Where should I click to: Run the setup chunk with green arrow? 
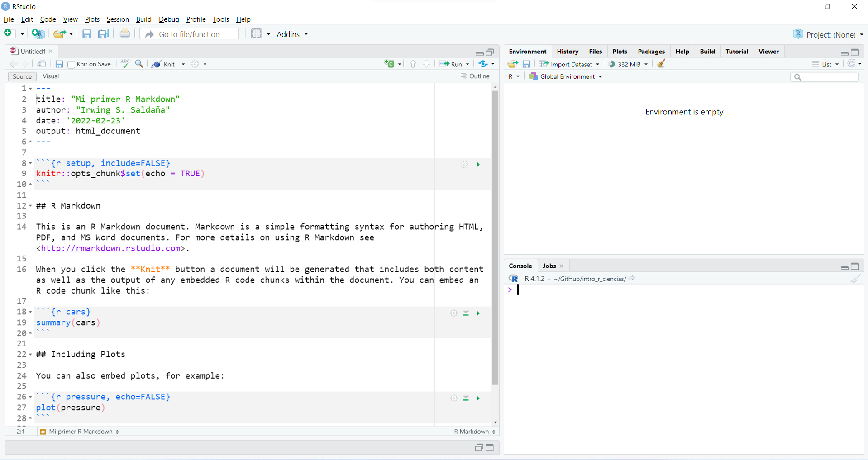[x=478, y=165]
